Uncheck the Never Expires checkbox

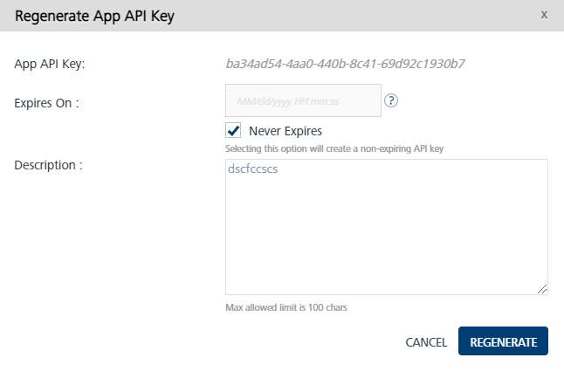(233, 131)
